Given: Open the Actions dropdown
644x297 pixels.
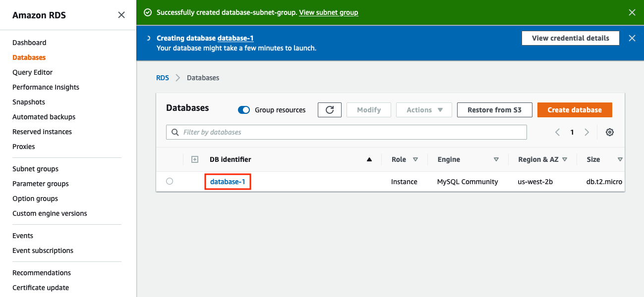Looking at the screenshot, I should click(424, 110).
